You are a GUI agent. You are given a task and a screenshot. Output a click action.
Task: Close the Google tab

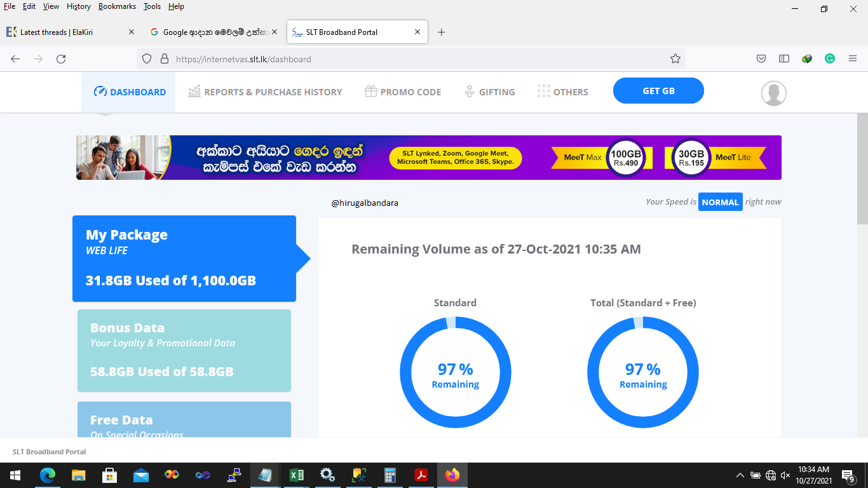(x=275, y=32)
